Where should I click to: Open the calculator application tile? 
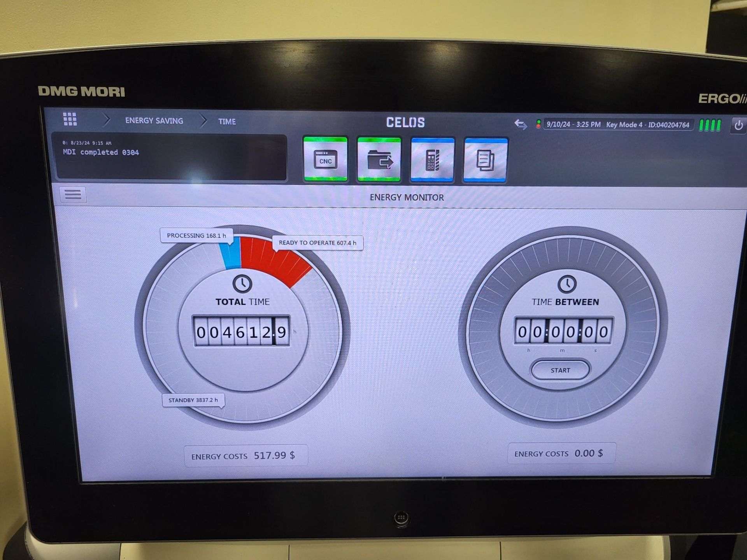[432, 160]
